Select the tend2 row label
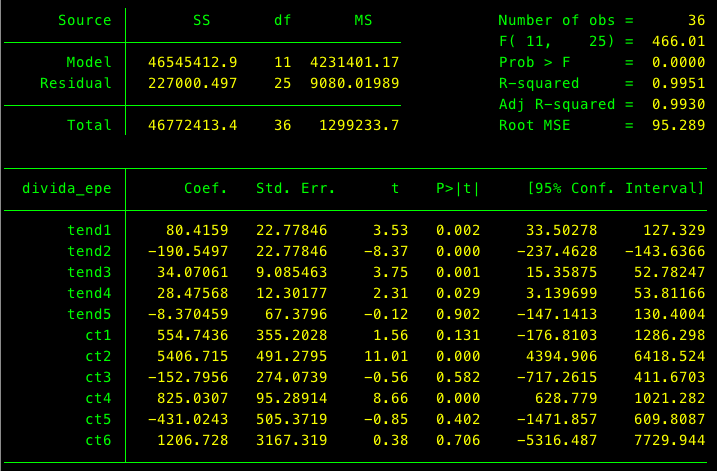 (90, 250)
